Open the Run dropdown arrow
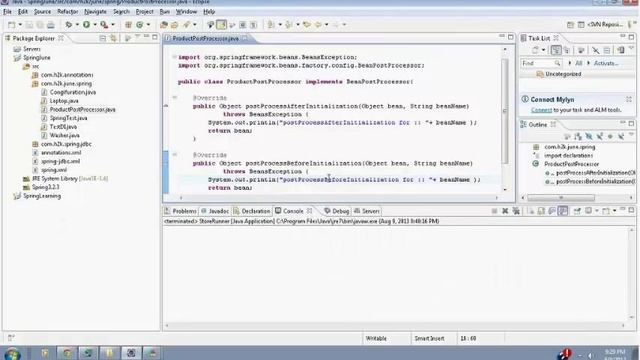Screen dimensions: 640x360 [95, 25]
